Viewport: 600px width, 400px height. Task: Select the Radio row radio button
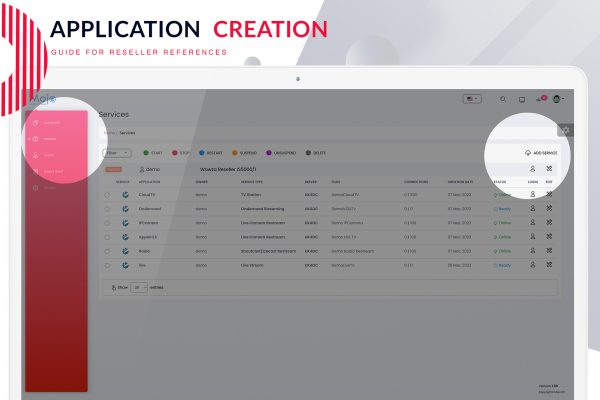pos(107,251)
